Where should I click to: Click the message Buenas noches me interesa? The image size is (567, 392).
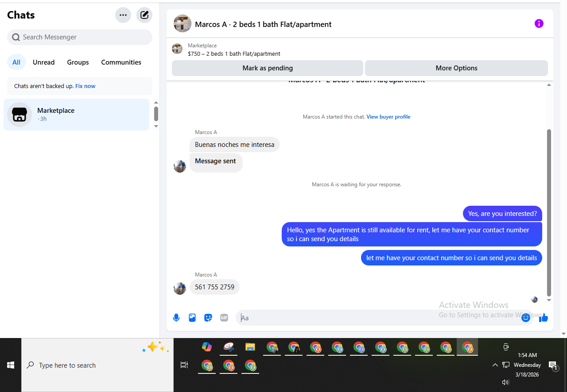235,145
